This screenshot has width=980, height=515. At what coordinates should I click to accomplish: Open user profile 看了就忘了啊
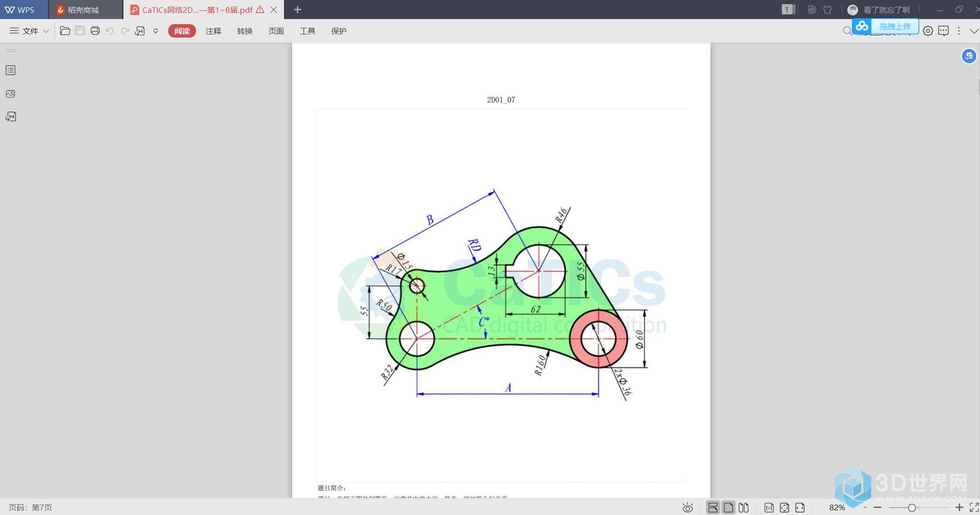pyautogui.click(x=879, y=10)
